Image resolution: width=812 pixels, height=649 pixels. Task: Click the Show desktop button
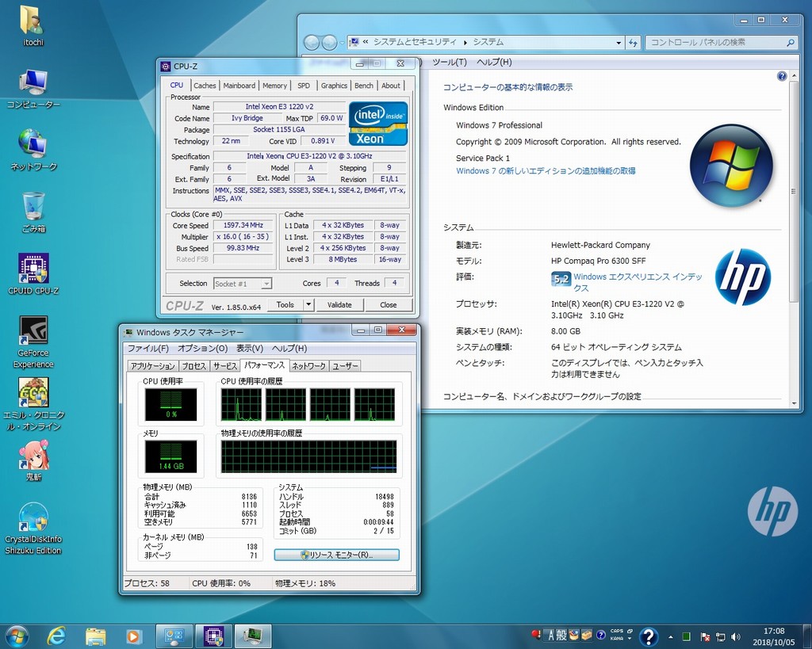[x=808, y=636]
